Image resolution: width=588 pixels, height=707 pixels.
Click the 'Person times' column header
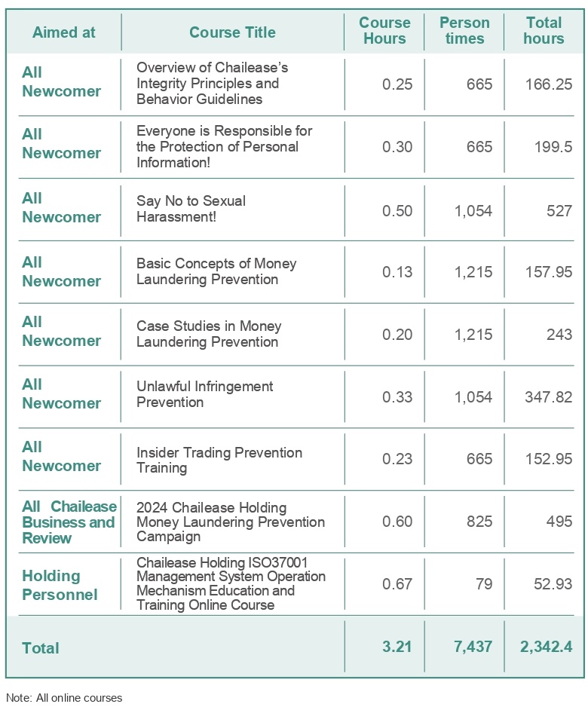point(464,31)
